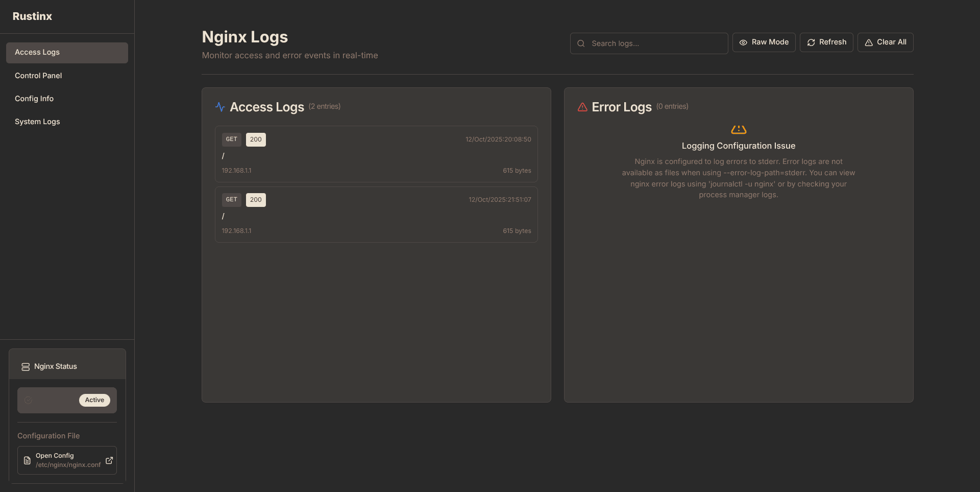Click the eye icon on Raw Mode button

point(743,42)
